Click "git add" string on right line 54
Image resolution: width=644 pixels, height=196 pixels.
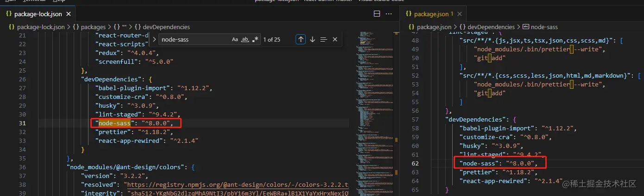pos(489,93)
